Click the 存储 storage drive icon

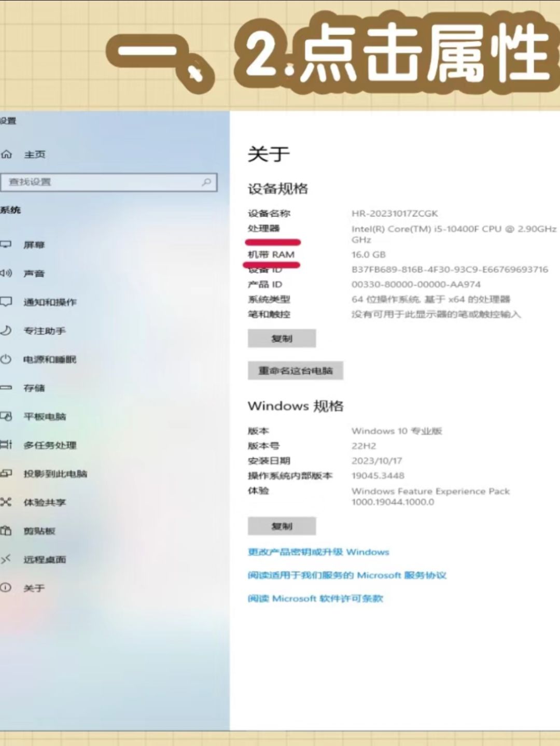(6, 387)
